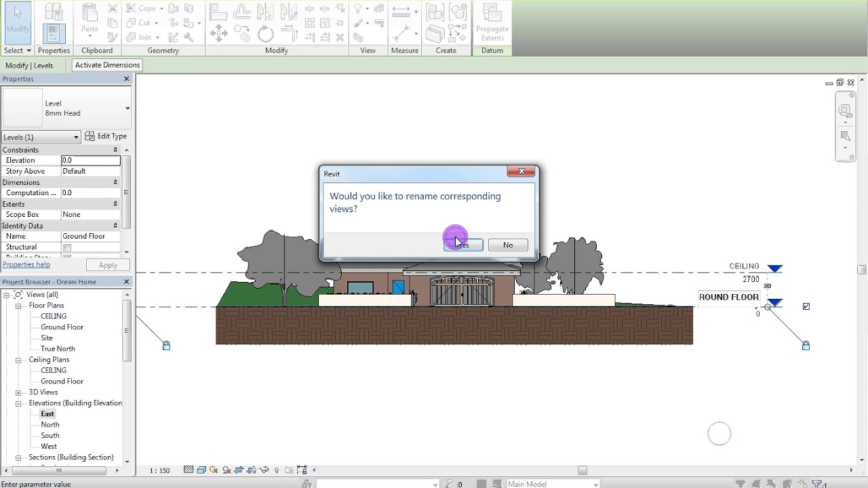Open the Site floor plan
The image size is (868, 488).
pyautogui.click(x=47, y=338)
